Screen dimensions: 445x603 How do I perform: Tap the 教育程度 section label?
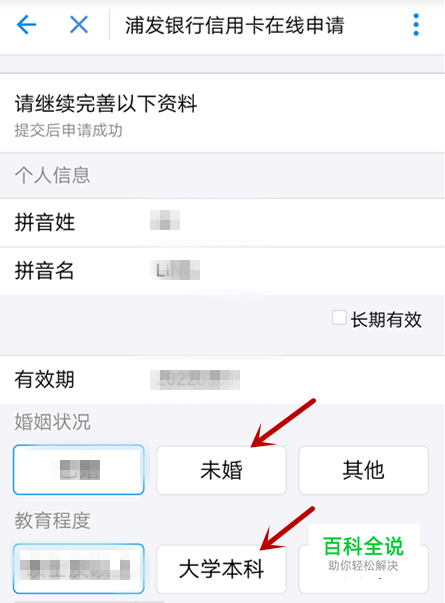pyautogui.click(x=52, y=521)
